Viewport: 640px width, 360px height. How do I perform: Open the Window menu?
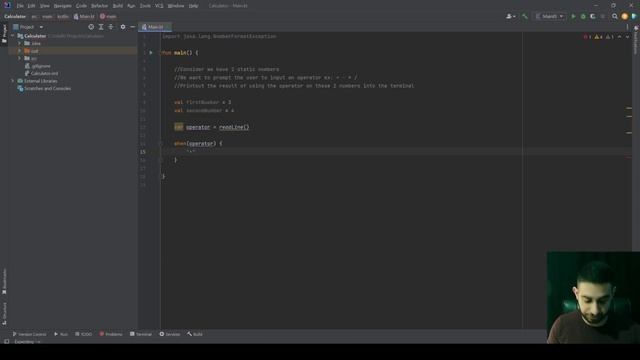(x=176, y=6)
